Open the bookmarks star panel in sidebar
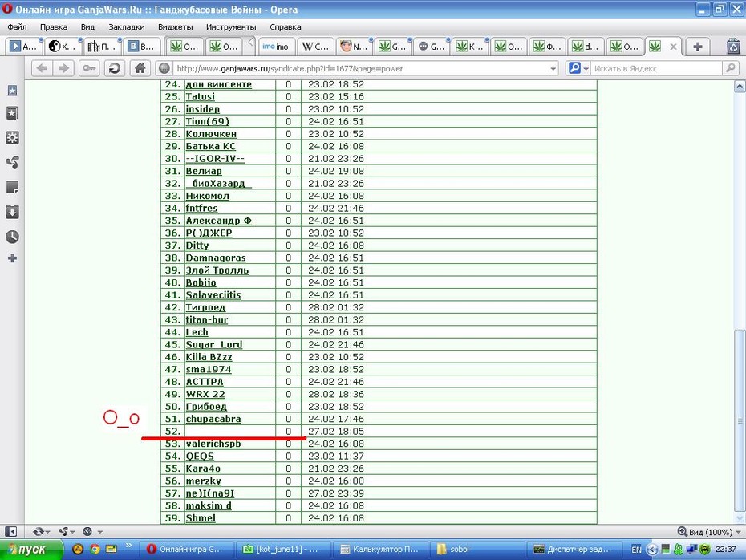 coord(12,91)
